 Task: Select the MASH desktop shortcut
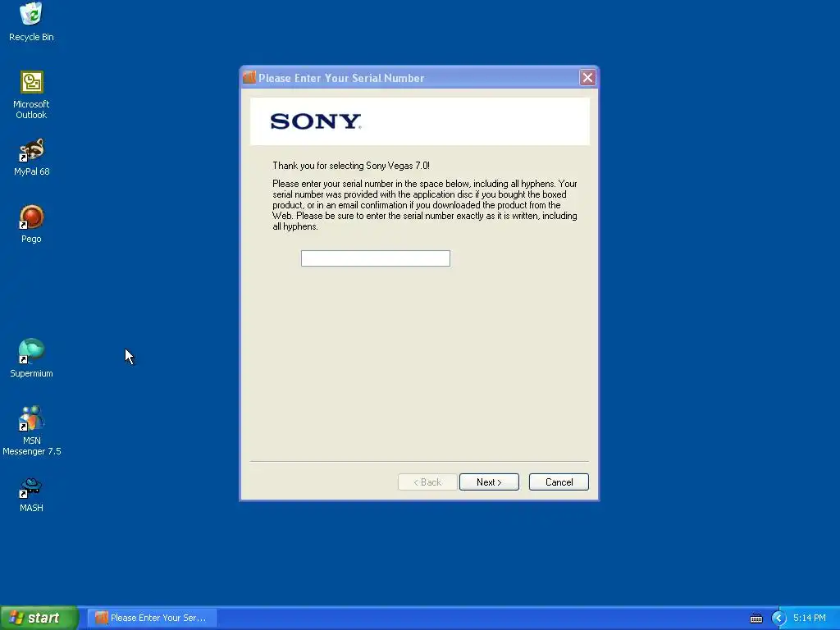(32, 495)
